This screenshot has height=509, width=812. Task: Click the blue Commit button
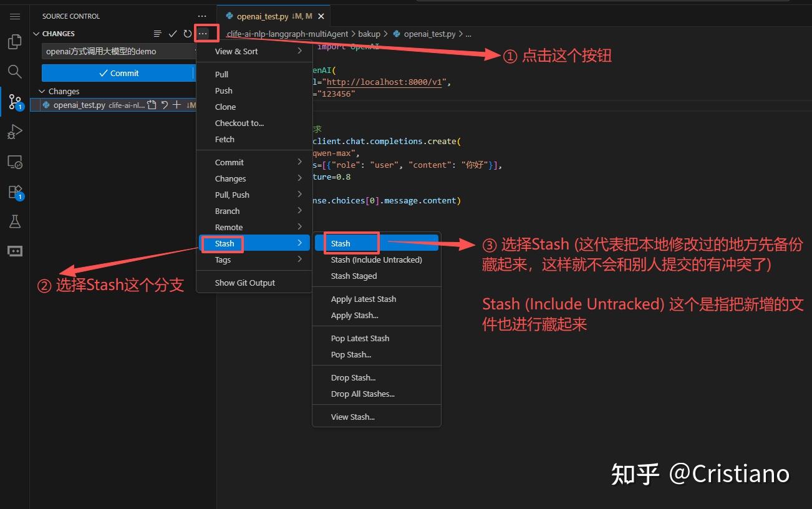(118, 73)
